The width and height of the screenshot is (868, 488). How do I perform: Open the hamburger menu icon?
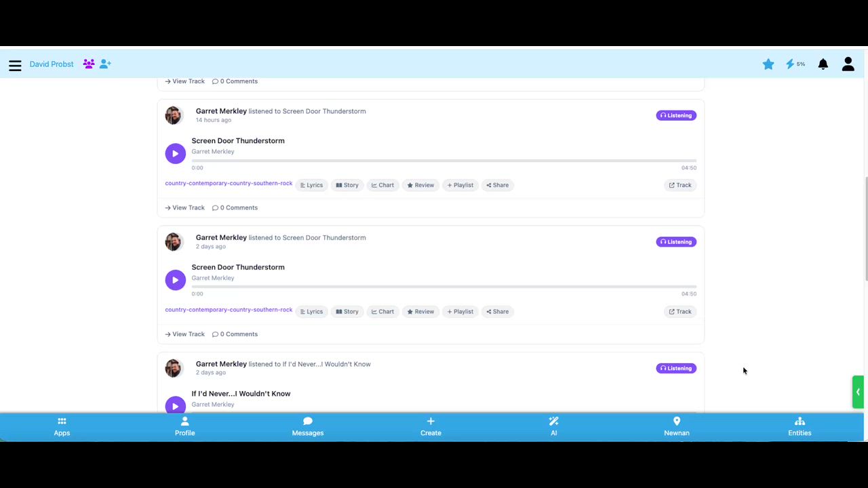tap(15, 65)
